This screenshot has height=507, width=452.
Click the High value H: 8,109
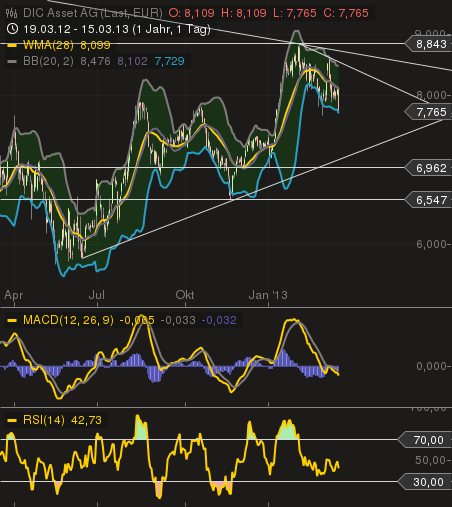click(x=244, y=13)
